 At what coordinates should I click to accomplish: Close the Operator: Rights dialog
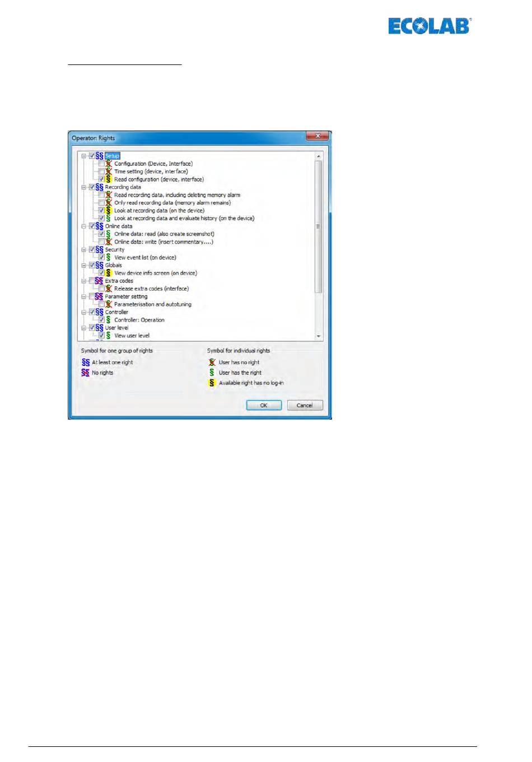(318, 136)
